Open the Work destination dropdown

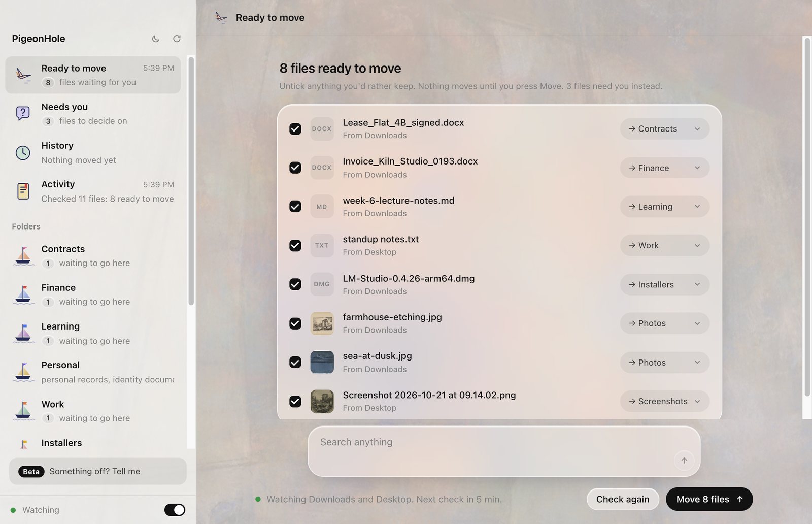tap(664, 245)
